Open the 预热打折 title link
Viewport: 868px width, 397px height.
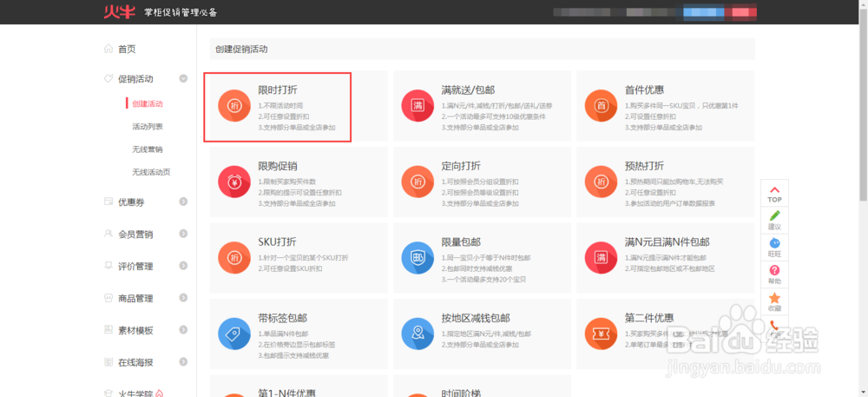(x=644, y=166)
